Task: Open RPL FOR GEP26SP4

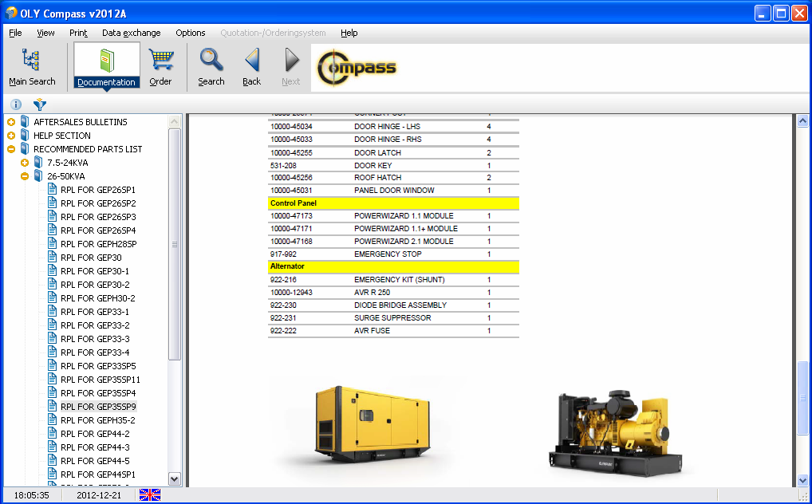Action: (98, 230)
